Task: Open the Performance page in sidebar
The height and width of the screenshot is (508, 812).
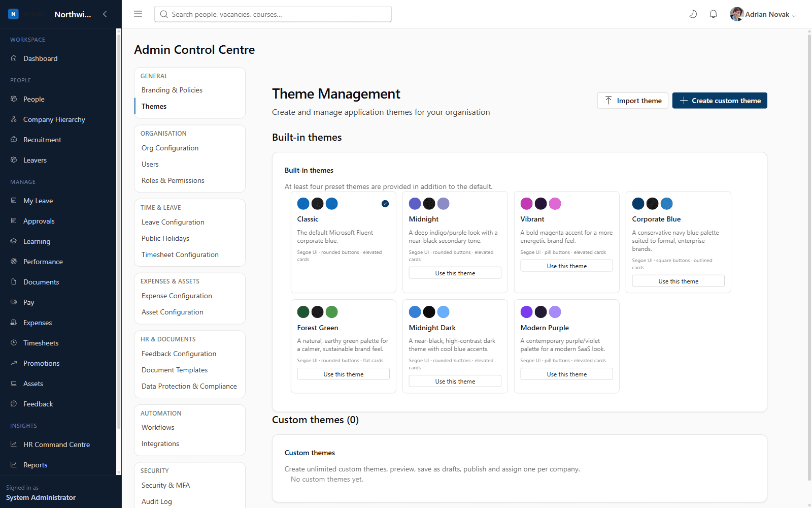Action: point(43,262)
